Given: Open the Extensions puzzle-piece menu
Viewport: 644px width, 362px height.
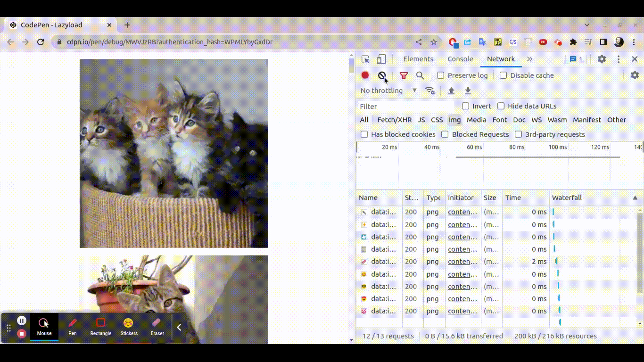Looking at the screenshot, I should (x=573, y=42).
